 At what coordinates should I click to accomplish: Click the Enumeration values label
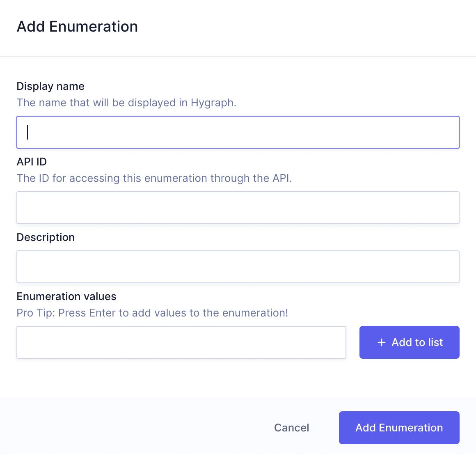(x=66, y=296)
